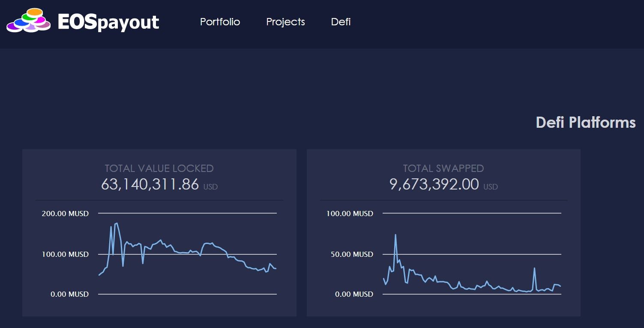Select the 9,673,392.00 swapped amount

pos(434,184)
